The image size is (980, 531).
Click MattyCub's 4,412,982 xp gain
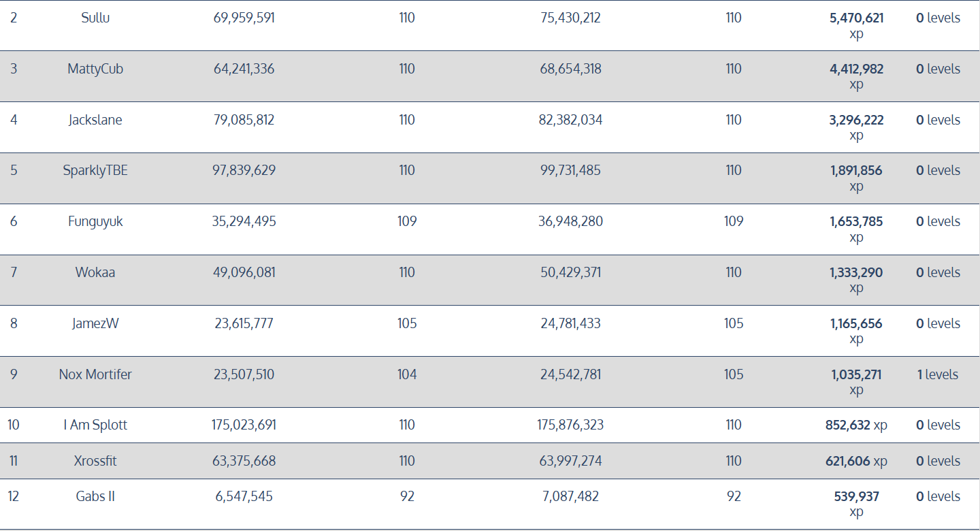pos(856,69)
